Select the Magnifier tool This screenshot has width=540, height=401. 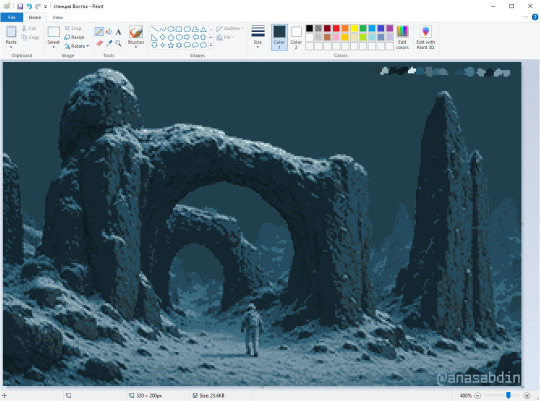pos(118,43)
